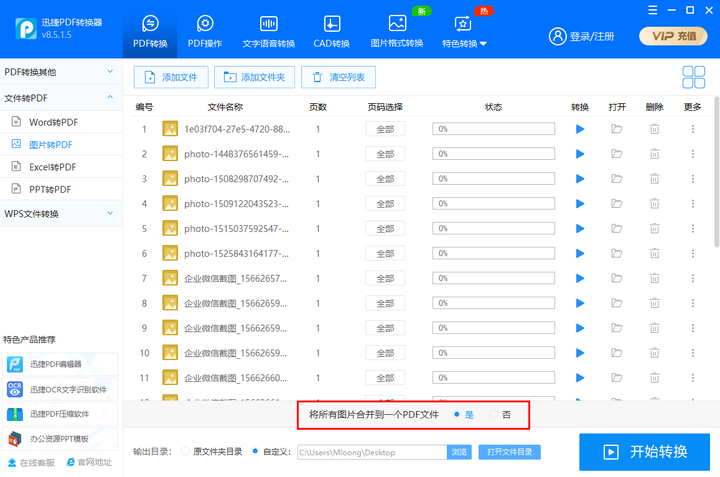The width and height of the screenshot is (720, 477).
Task: Open folder icon for row 1 file
Action: point(617,129)
